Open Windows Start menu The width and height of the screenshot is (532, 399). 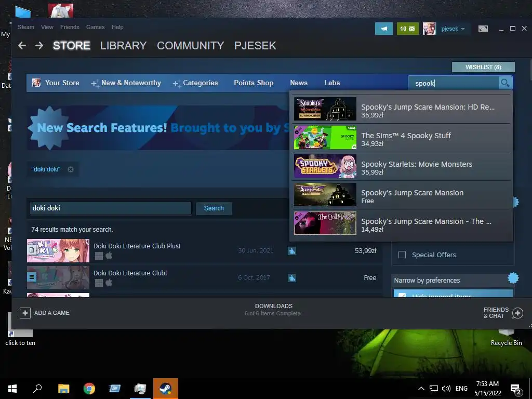pos(12,389)
